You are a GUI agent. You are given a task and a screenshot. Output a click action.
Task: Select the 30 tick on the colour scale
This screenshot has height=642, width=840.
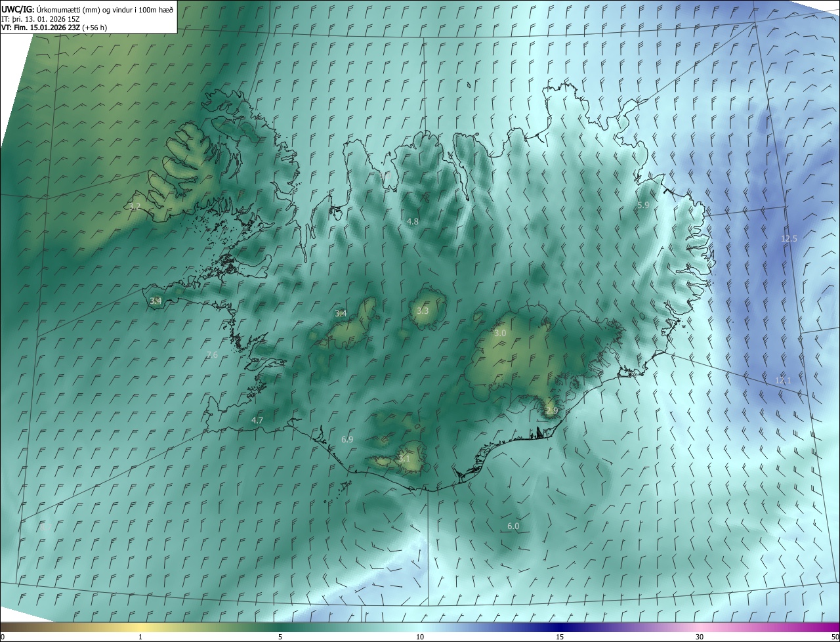point(700,637)
